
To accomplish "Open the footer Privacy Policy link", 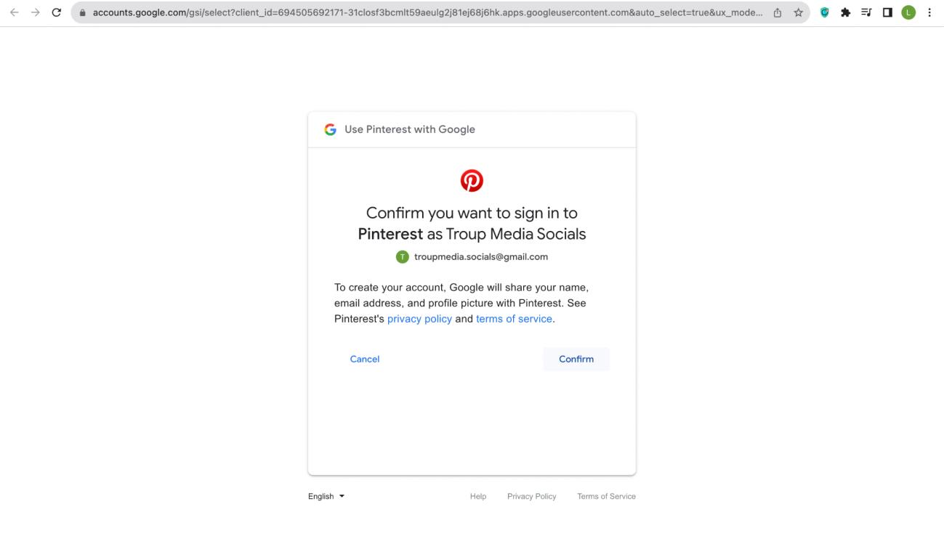I will [x=531, y=496].
